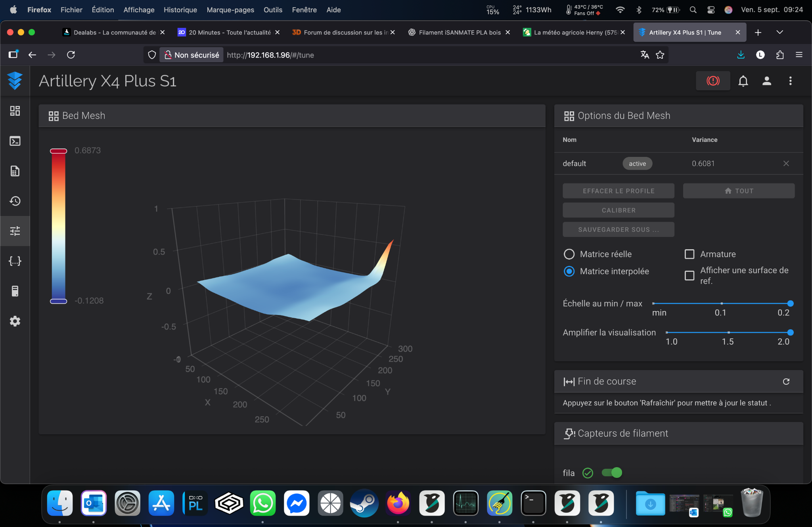Expand the Firefox tab list chevron
The width and height of the screenshot is (812, 527).
[x=779, y=32]
